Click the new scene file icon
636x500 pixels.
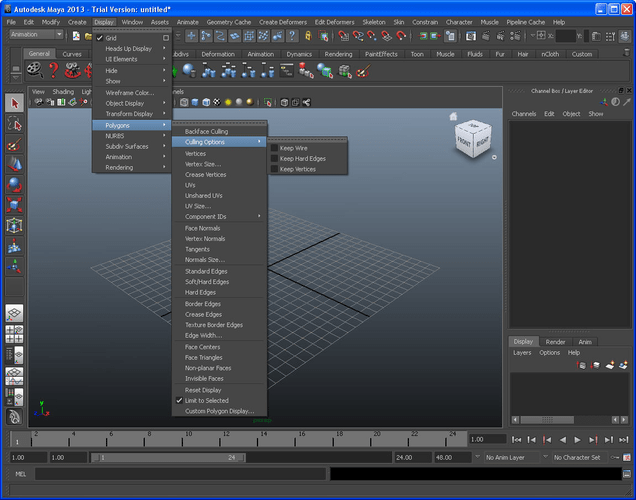click(x=76, y=36)
